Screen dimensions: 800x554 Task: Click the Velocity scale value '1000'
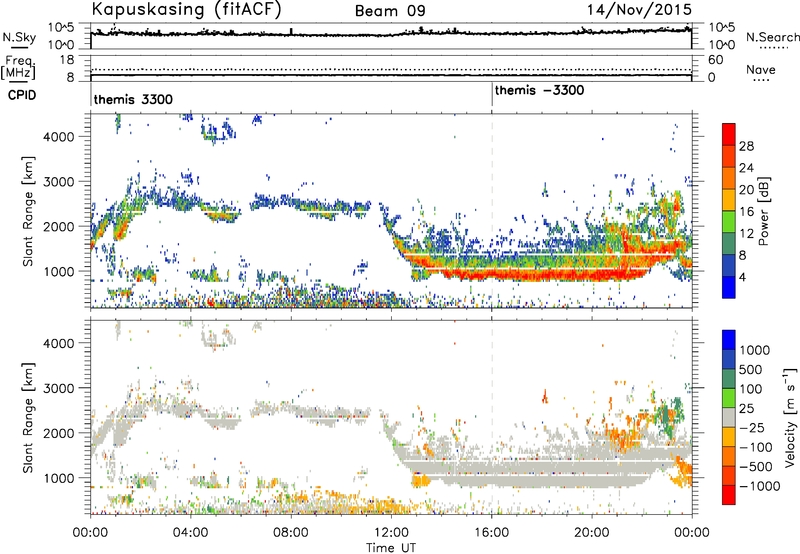[x=755, y=350]
